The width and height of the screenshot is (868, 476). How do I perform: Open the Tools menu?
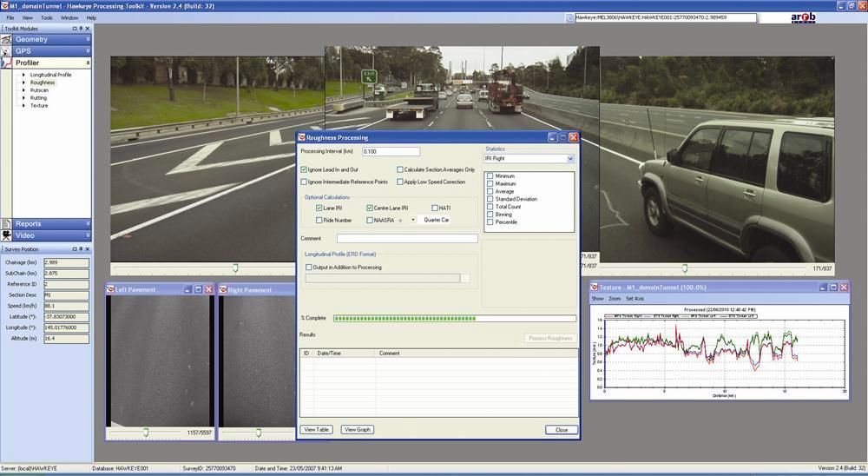click(x=47, y=17)
